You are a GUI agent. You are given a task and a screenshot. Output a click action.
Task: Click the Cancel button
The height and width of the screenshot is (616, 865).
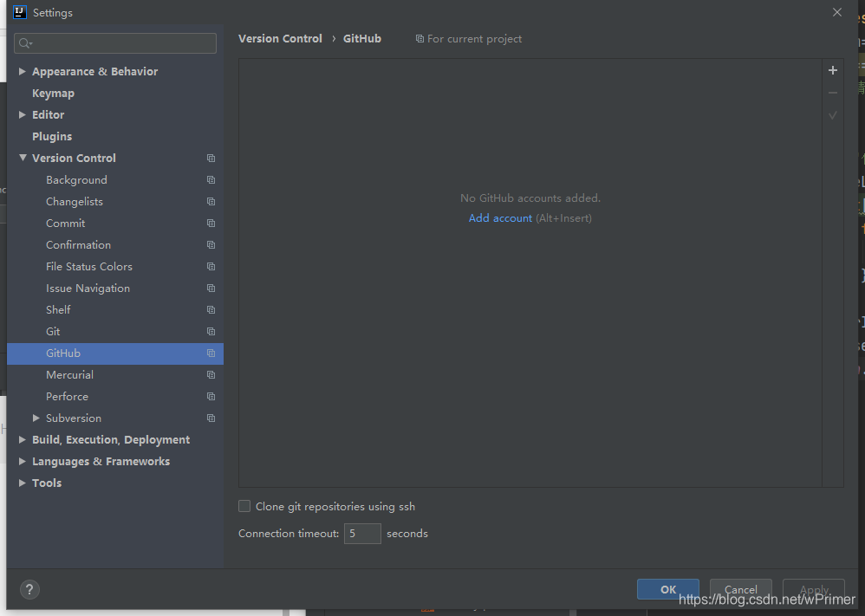pos(740,589)
